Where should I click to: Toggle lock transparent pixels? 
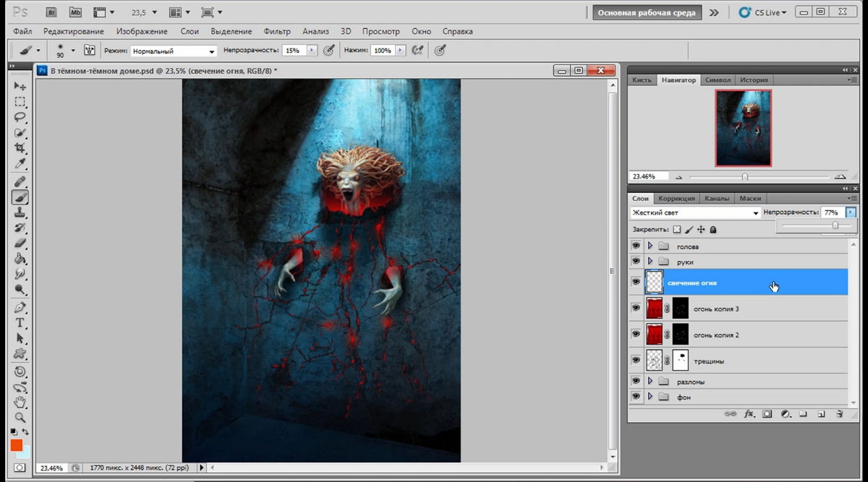676,229
